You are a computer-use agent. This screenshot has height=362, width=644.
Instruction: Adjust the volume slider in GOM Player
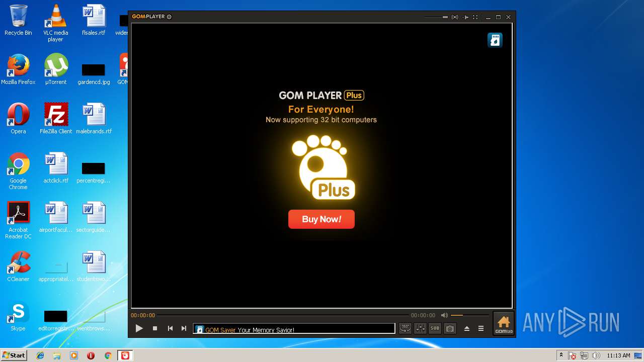coord(470,315)
